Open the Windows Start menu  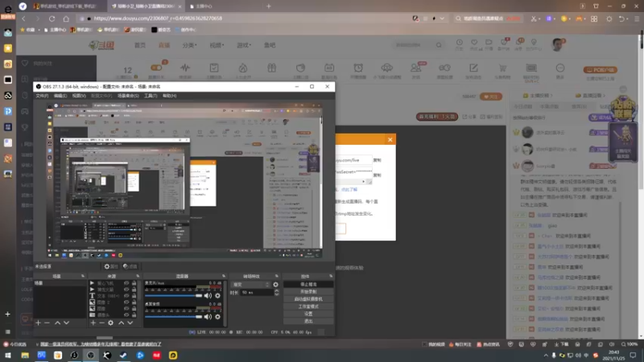[8, 355]
